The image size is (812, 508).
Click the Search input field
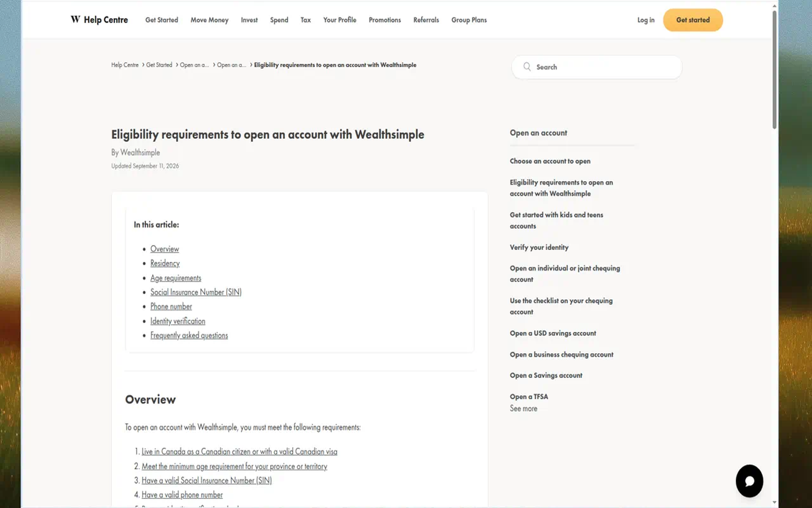(x=597, y=67)
